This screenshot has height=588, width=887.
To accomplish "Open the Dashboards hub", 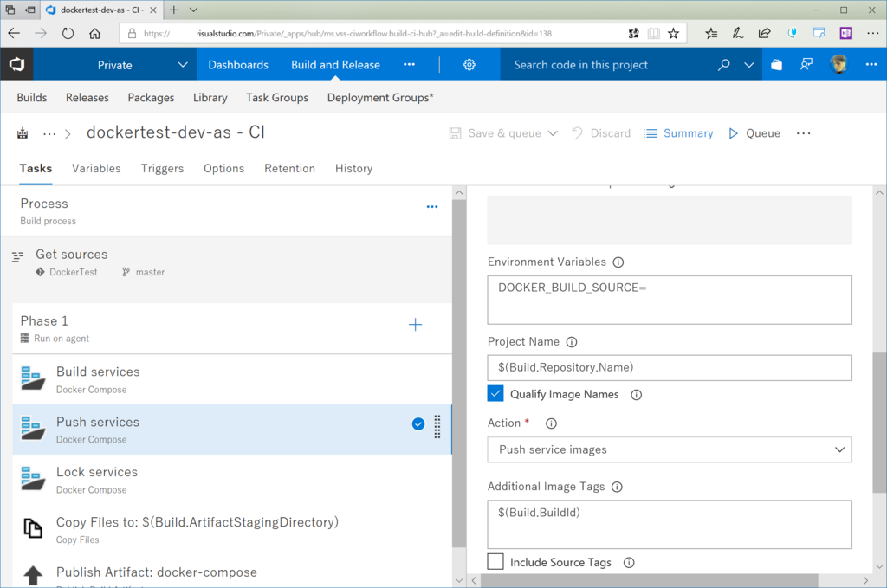I will (x=238, y=64).
